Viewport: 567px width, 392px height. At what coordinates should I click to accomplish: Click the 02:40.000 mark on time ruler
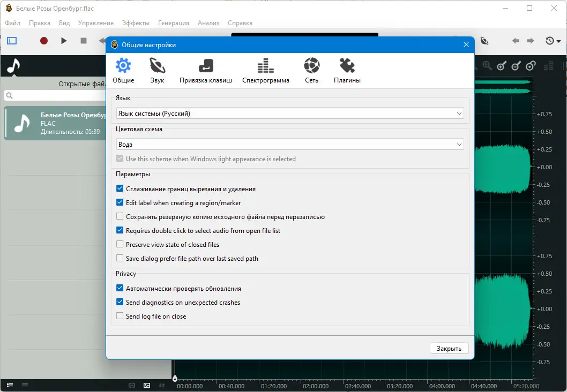click(x=358, y=386)
